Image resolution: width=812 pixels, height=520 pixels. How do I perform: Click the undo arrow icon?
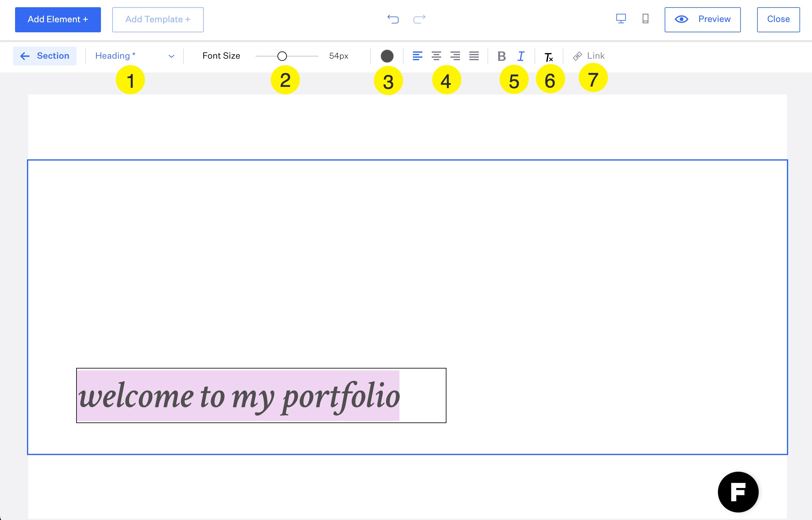pos(393,19)
